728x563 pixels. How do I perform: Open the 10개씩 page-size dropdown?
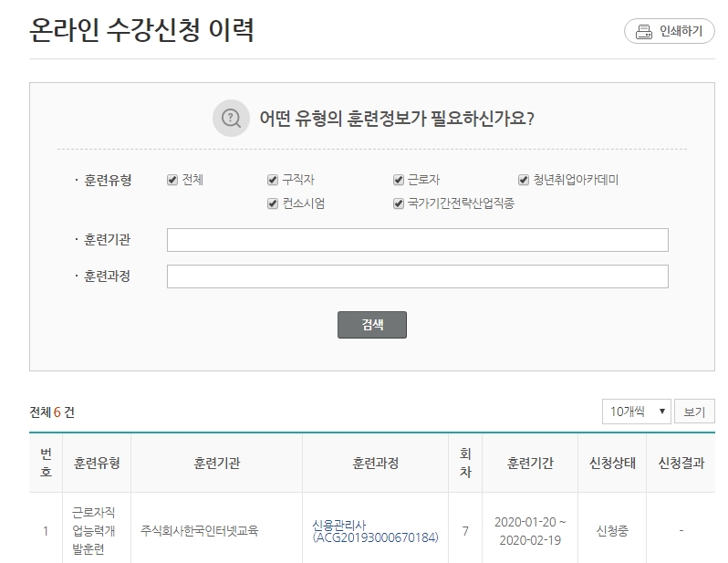[636, 412]
